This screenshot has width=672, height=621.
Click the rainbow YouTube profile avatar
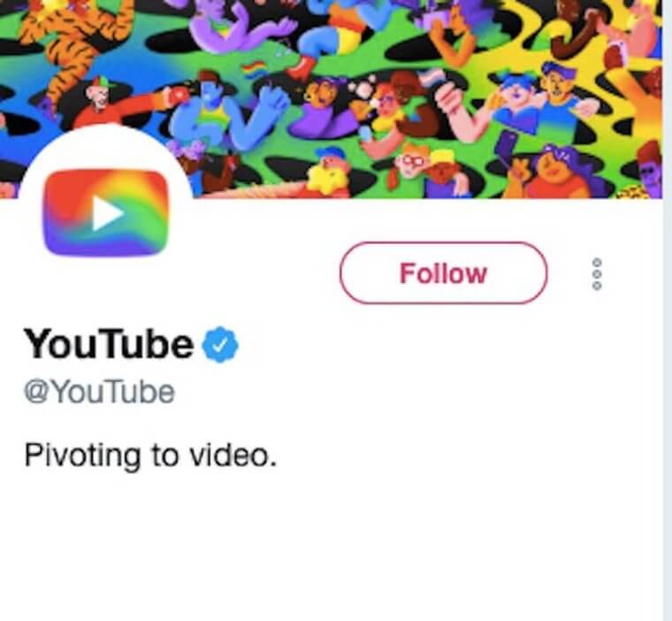104,213
